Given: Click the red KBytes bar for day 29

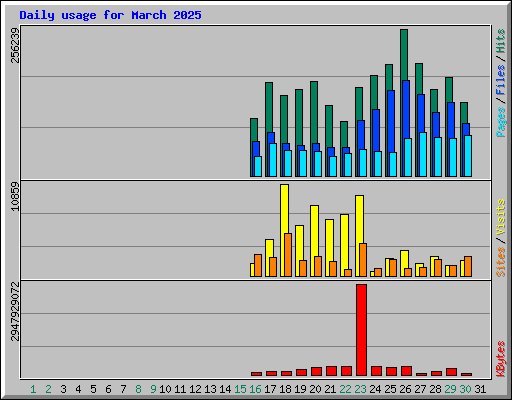Looking at the screenshot, I should pyautogui.click(x=451, y=372).
